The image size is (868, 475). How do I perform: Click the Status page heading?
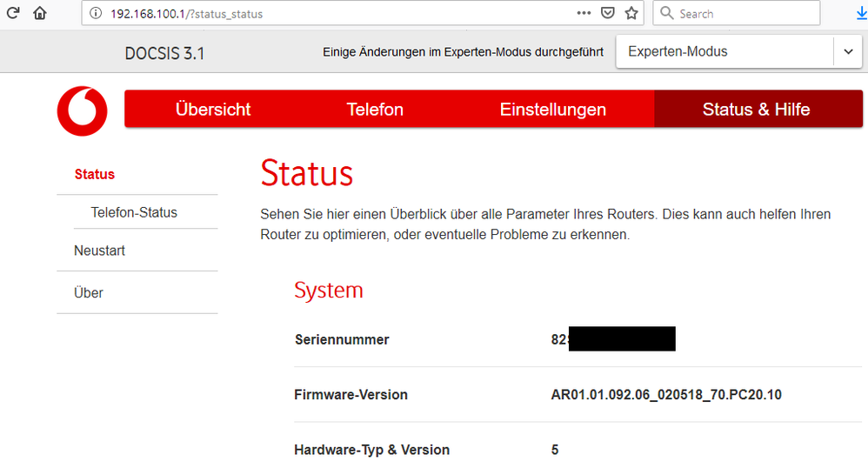(x=307, y=173)
